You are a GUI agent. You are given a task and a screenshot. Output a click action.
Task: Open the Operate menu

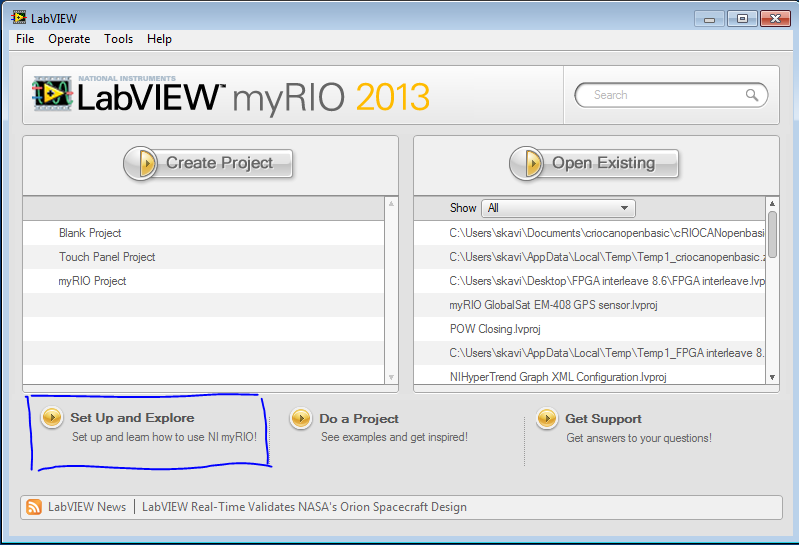point(69,39)
